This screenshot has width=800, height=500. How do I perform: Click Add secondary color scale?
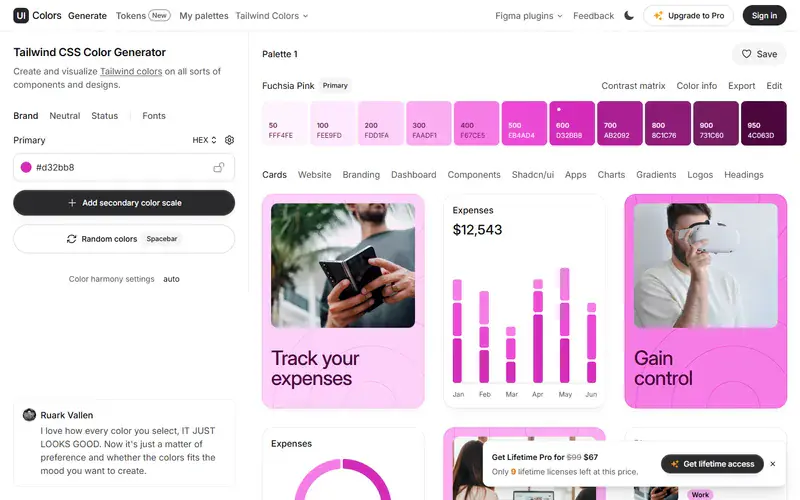(x=124, y=203)
